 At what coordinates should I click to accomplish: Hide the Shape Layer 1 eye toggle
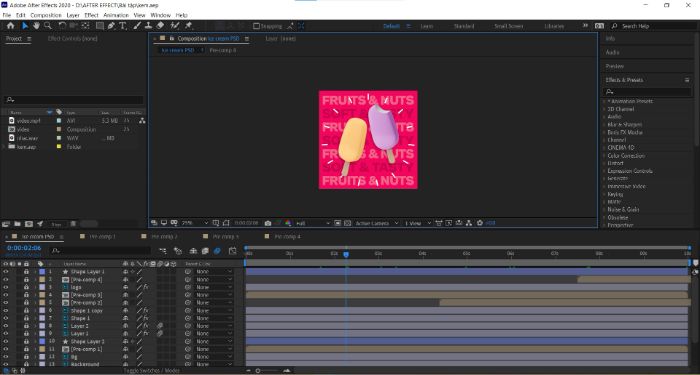click(5, 271)
